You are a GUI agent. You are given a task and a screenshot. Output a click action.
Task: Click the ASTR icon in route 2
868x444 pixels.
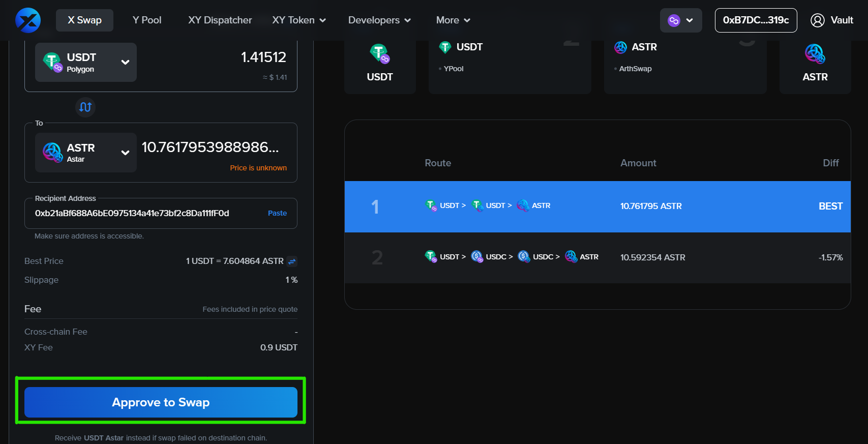[x=571, y=257]
